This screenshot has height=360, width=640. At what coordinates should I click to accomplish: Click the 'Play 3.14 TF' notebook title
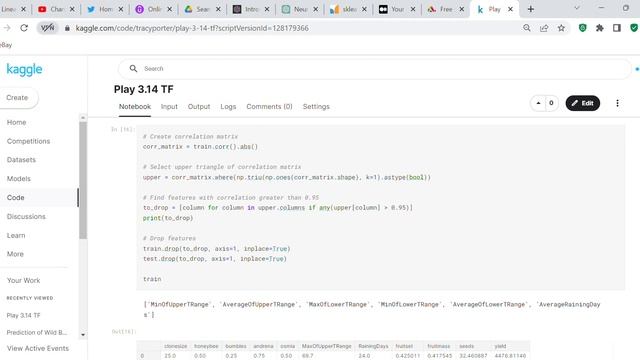(144, 89)
